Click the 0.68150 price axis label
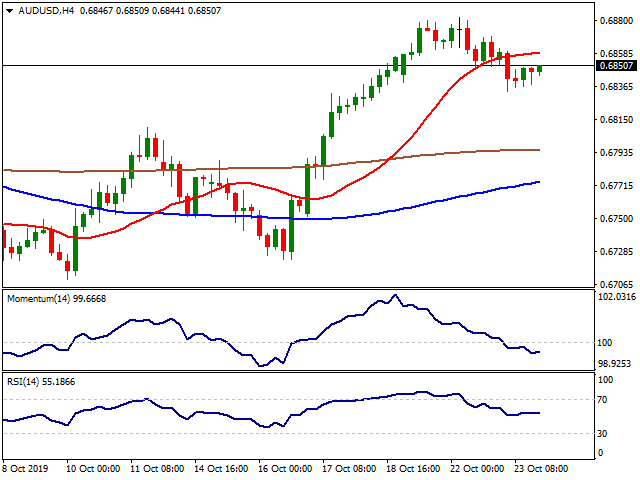Screen dimensions: 640x480 pos(616,120)
